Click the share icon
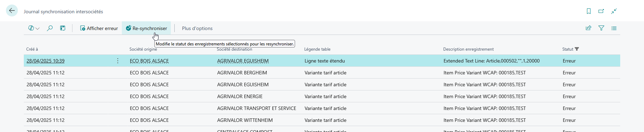Image resolution: width=644 pixels, height=132 pixels. 589,28
